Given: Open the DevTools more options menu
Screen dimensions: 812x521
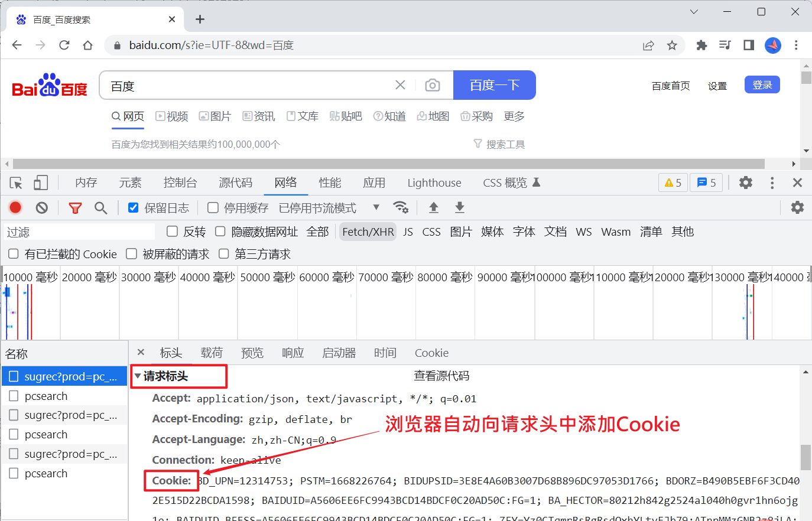Looking at the screenshot, I should pos(772,183).
